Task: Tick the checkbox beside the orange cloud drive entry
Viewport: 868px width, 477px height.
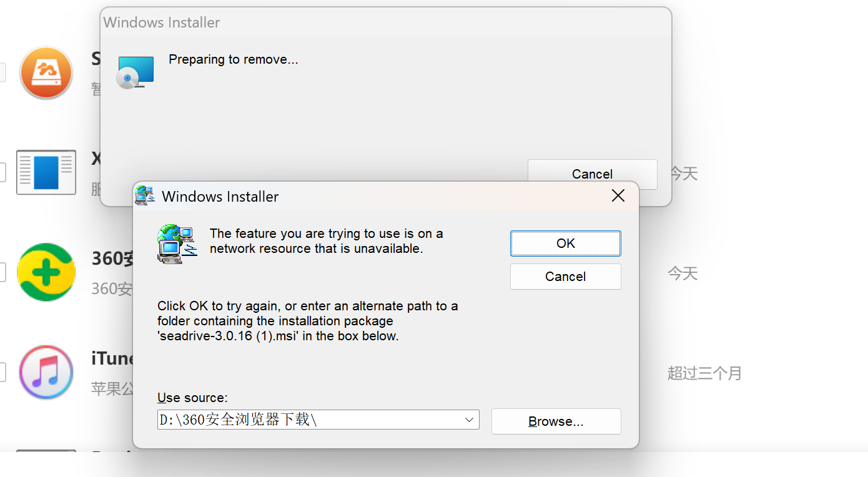Action: pyautogui.click(x=2, y=72)
